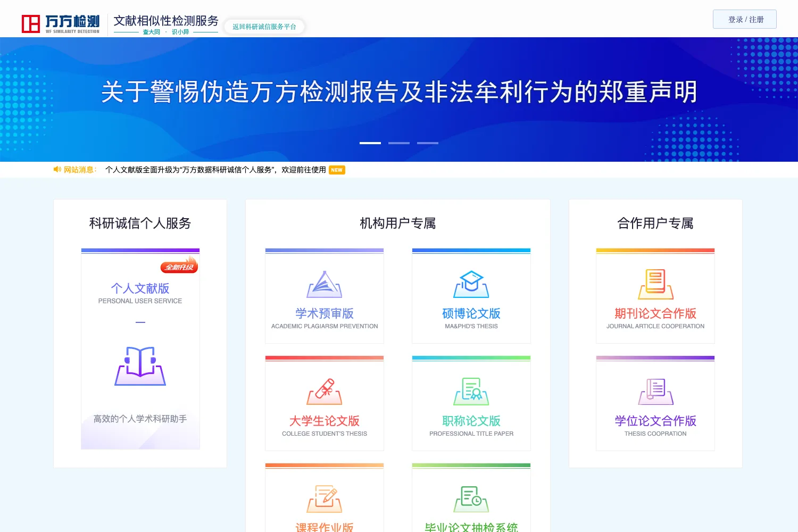The height and width of the screenshot is (532, 798).
Task: Select the third banner slide indicator
Action: [x=428, y=143]
